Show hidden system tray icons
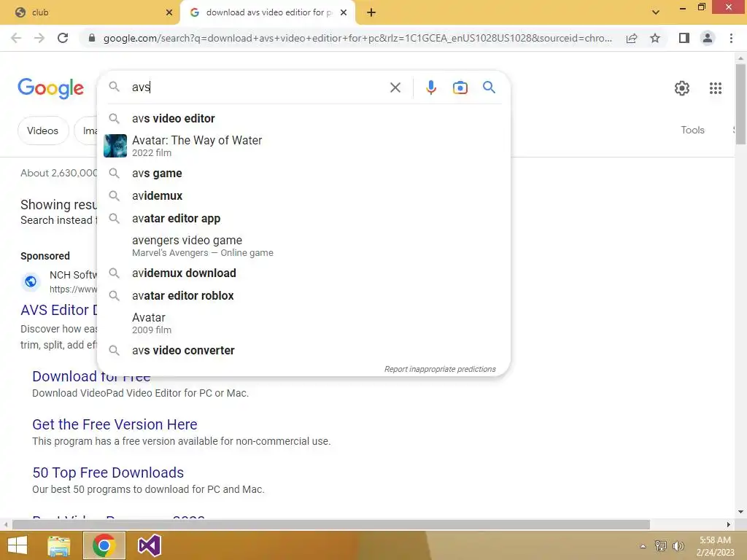Screen dimensions: 747x560 click(643, 546)
